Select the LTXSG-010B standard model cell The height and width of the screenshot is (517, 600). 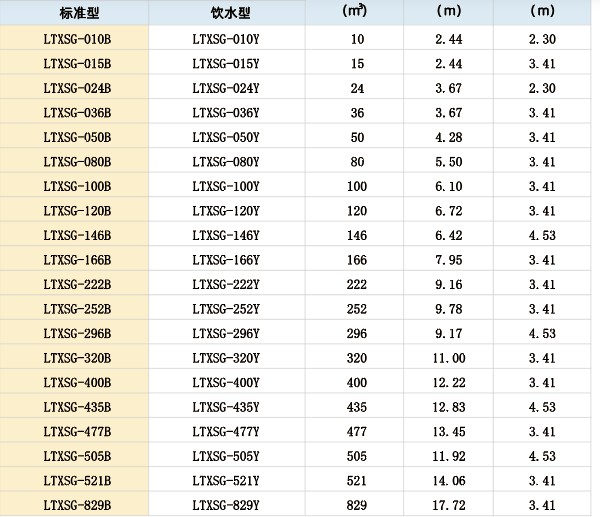77,38
